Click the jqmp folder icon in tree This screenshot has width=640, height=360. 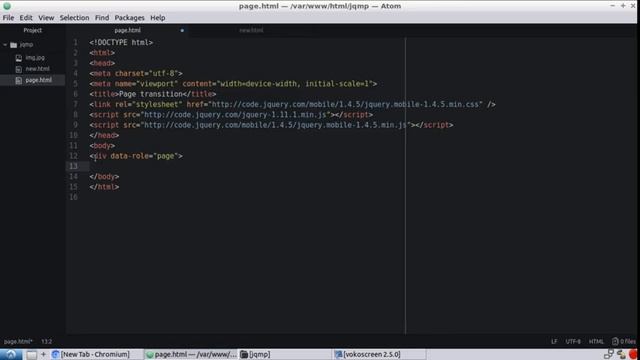[13, 45]
